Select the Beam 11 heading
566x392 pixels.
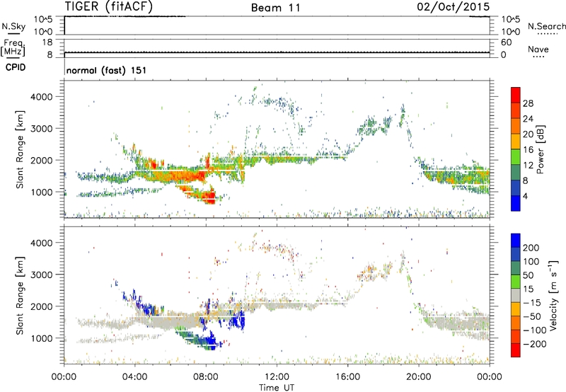[276, 8]
